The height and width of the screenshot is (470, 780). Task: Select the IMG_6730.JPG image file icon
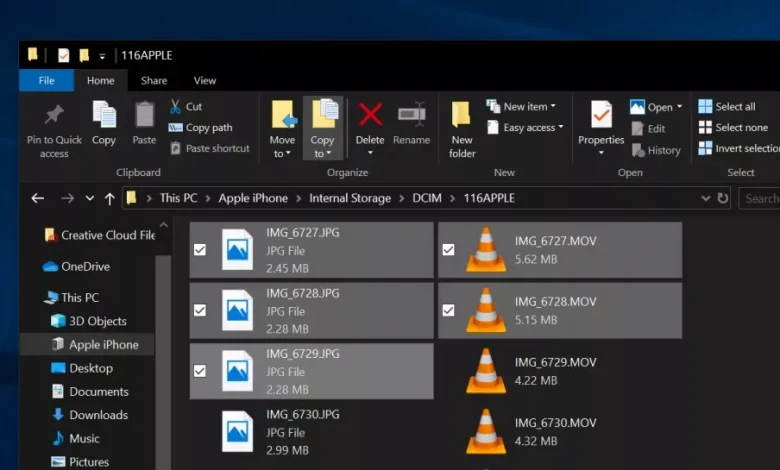pyautogui.click(x=237, y=431)
